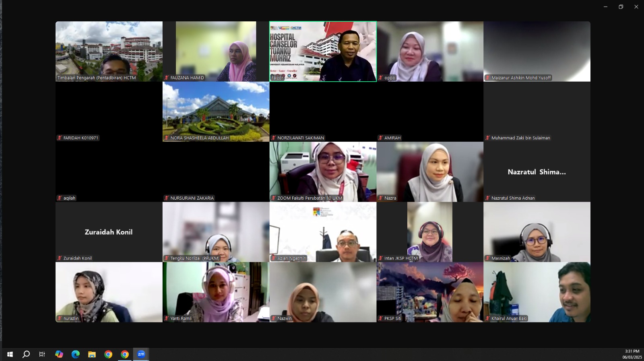This screenshot has height=361, width=644.
Task: Click Khairul Anuar Baki's video tile
Action: tap(537, 292)
